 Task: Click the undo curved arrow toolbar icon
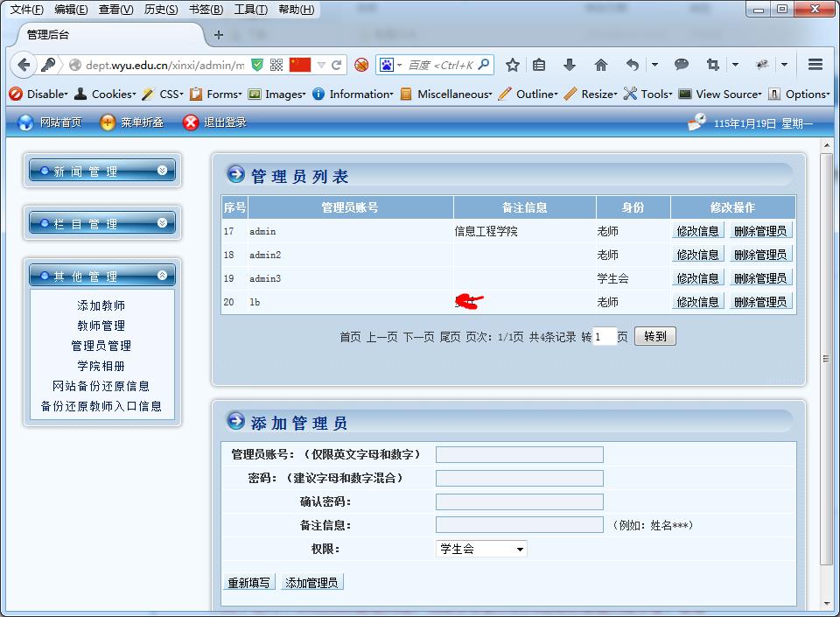(633, 66)
